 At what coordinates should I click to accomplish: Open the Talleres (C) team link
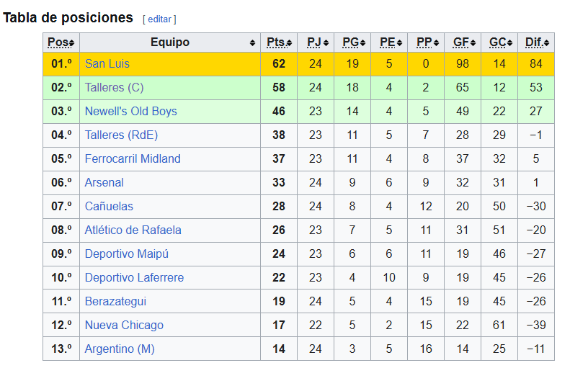click(x=114, y=87)
